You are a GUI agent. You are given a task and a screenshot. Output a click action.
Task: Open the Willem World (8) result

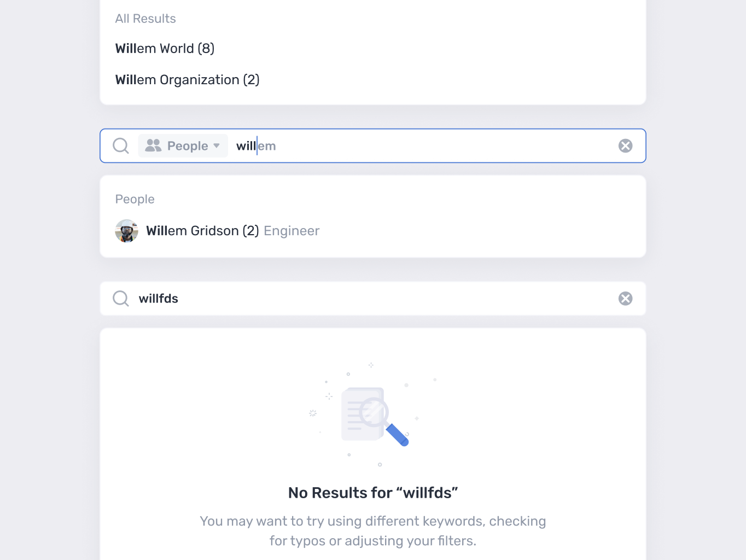point(165,49)
